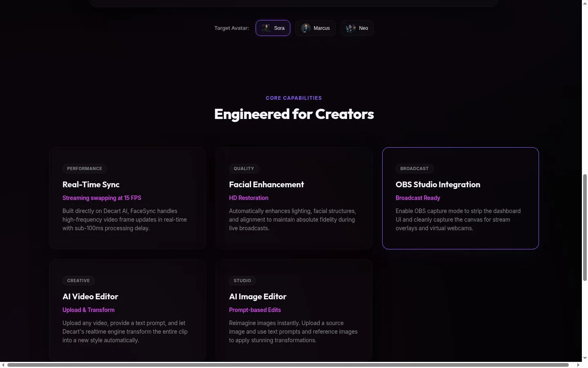Screen dimensions: 588x368
Task: Click the PERFORMANCE tag
Action: [85, 168]
